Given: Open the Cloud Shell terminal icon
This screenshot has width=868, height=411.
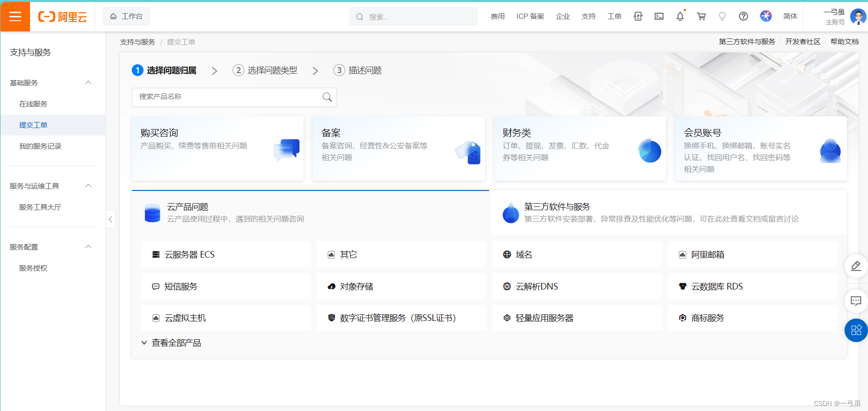Looking at the screenshot, I should (x=659, y=16).
